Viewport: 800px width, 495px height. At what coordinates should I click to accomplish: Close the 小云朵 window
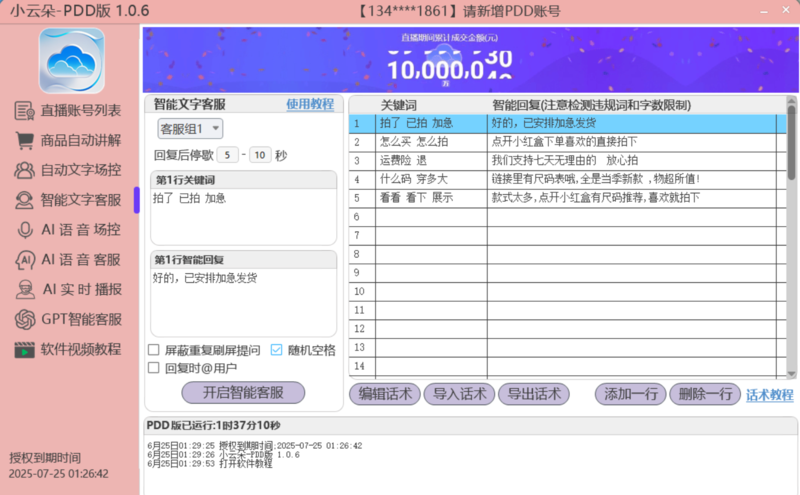click(786, 10)
